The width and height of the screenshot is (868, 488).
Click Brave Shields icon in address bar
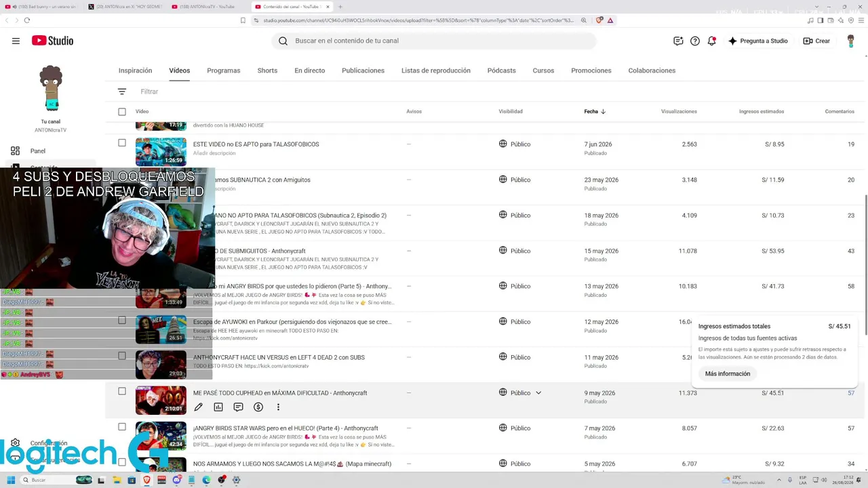coord(599,20)
